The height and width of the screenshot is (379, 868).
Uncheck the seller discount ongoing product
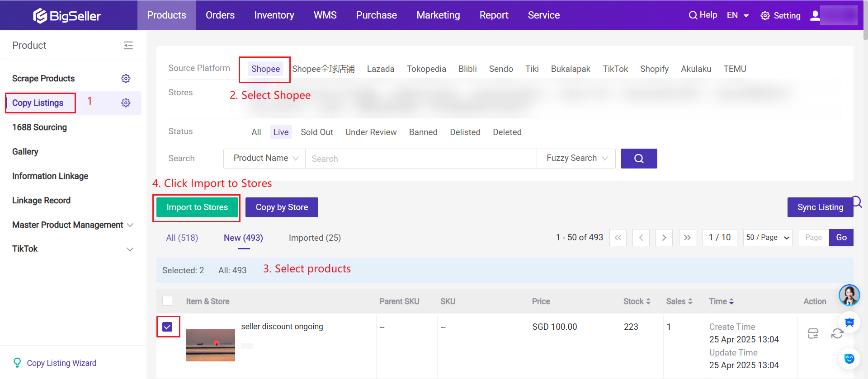(167, 327)
